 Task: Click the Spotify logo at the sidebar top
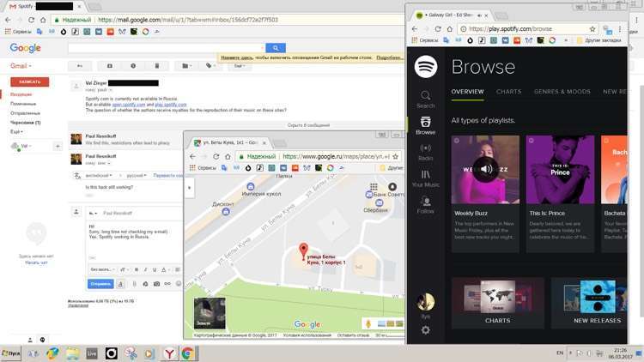[426, 67]
